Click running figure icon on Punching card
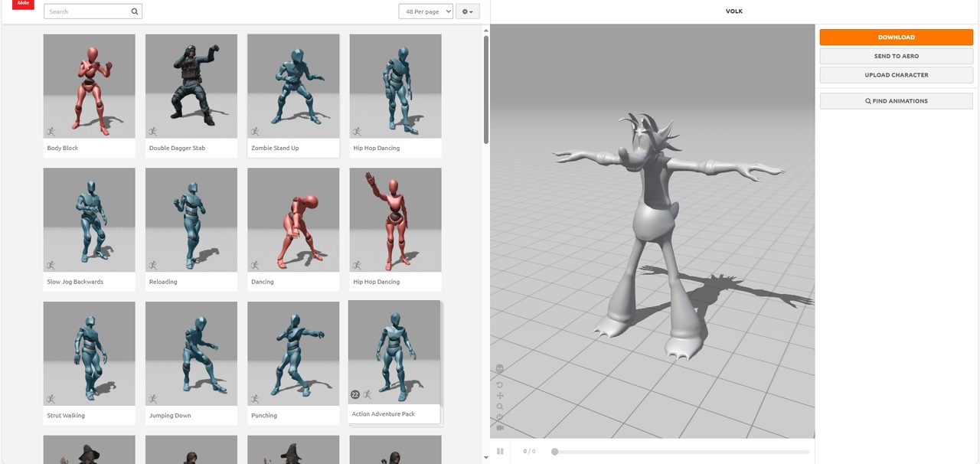980x464 pixels. pyautogui.click(x=254, y=398)
